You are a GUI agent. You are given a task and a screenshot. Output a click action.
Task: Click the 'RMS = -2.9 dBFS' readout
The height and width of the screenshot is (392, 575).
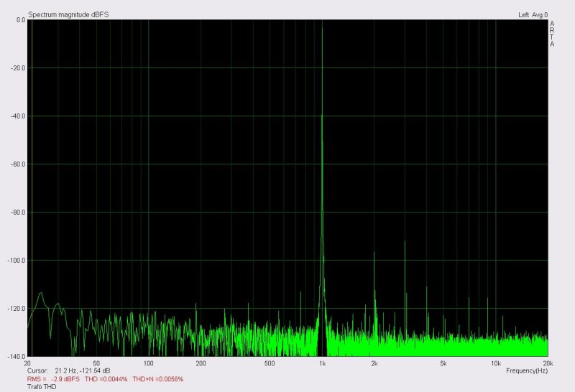53,379
